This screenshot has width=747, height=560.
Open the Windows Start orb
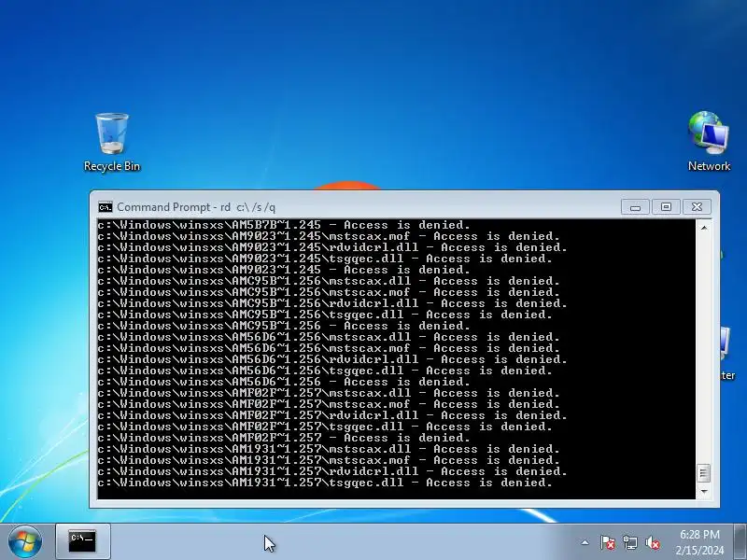tap(25, 542)
